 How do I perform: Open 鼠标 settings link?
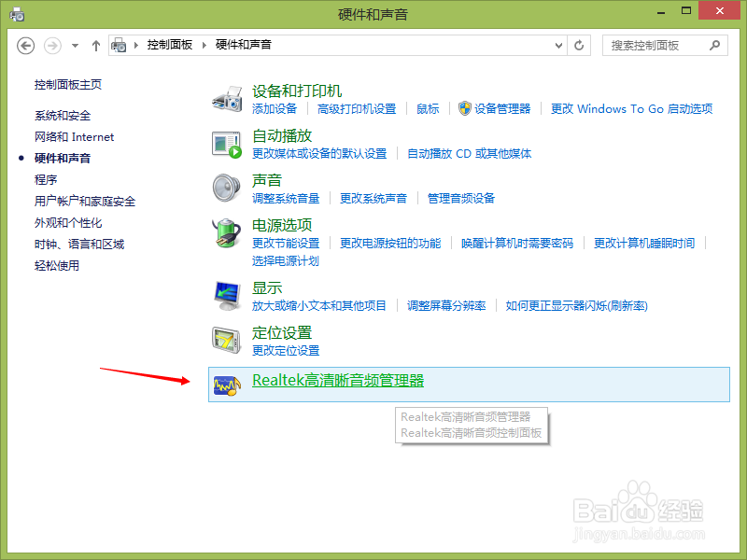coord(428,108)
